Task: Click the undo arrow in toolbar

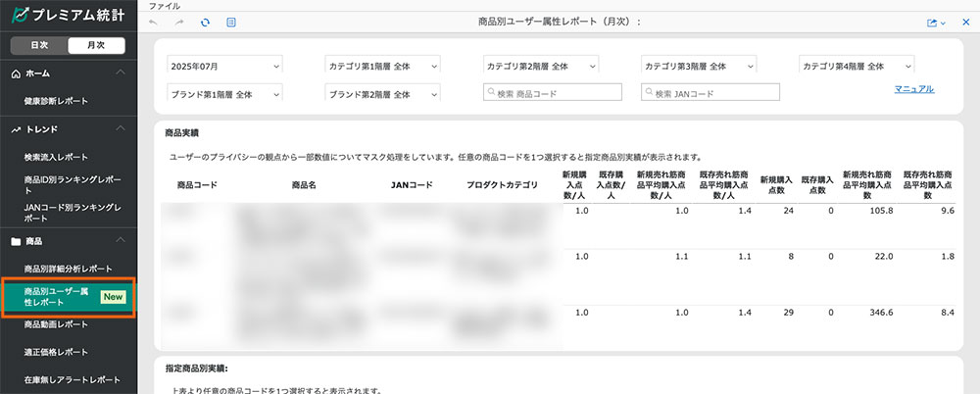Action: point(154,23)
